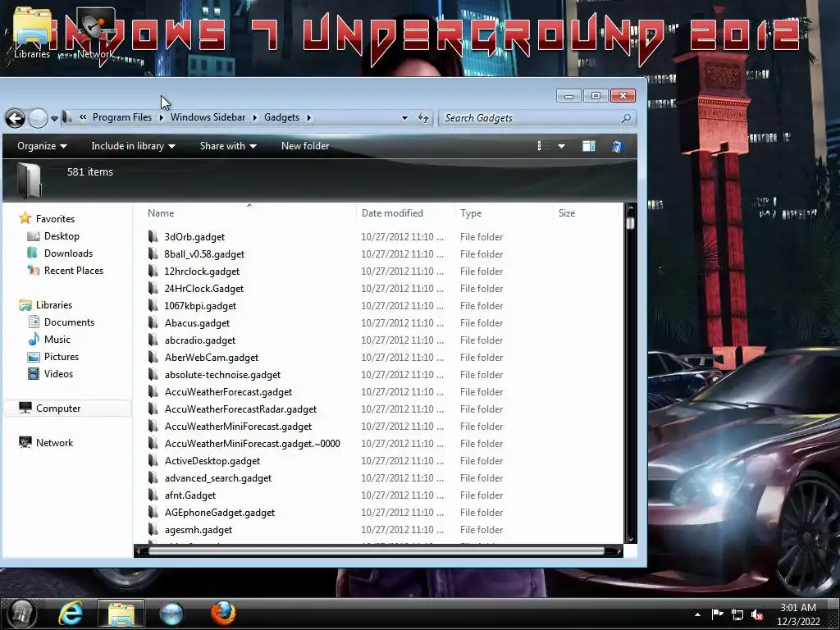This screenshot has height=630, width=840.
Task: Sort by the Date modified column header
Action: tap(392, 212)
